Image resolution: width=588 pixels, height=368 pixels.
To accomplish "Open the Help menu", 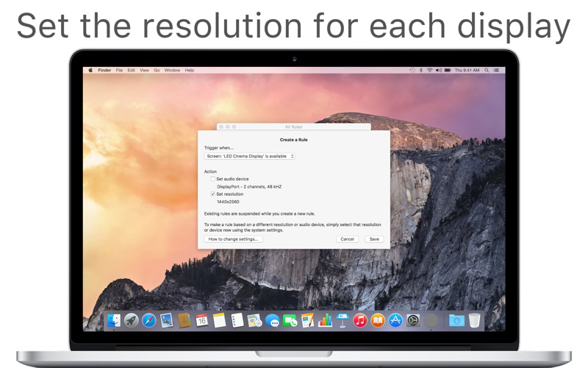I will [x=190, y=70].
